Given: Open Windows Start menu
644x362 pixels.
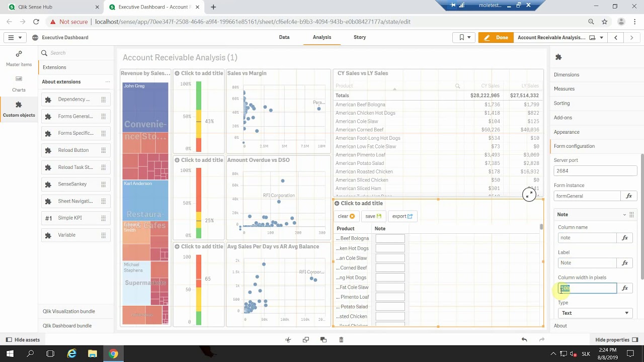Looking at the screenshot, I should (10, 354).
